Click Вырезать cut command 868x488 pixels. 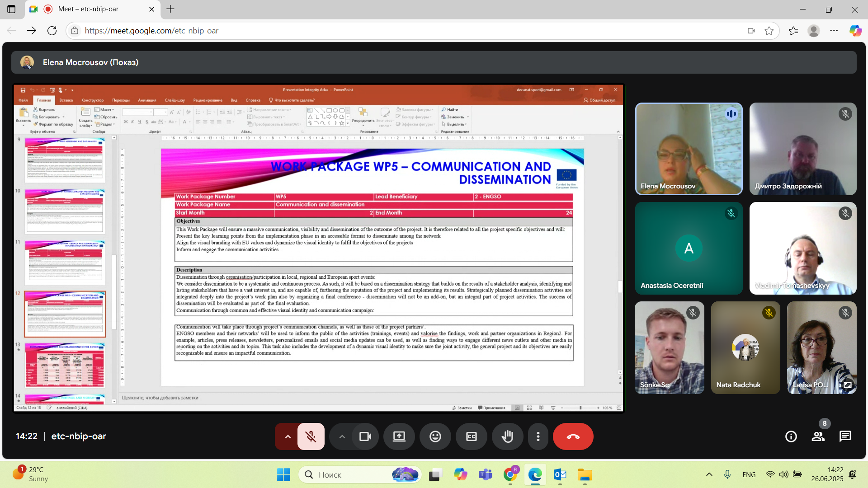point(44,110)
